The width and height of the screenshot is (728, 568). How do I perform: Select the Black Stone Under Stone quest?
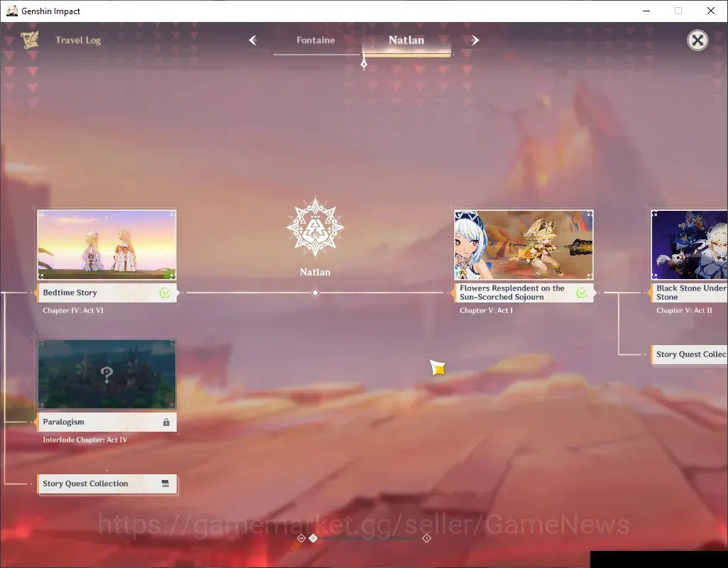[689, 293]
